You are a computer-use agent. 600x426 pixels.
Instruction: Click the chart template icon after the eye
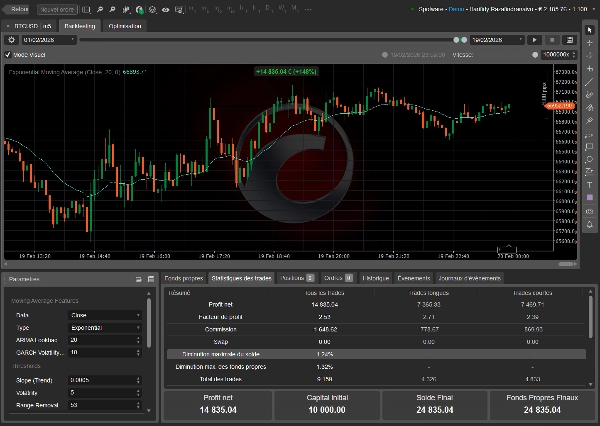(x=179, y=9)
